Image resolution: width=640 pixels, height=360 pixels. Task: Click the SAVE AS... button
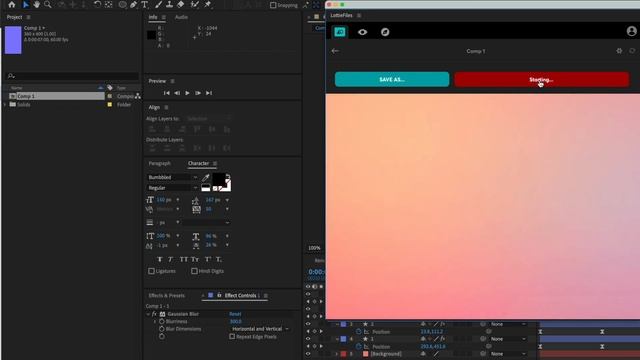click(392, 79)
